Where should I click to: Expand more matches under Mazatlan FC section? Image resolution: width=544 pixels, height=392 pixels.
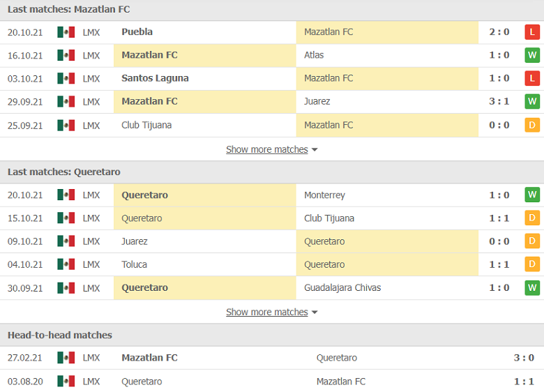tap(272, 149)
